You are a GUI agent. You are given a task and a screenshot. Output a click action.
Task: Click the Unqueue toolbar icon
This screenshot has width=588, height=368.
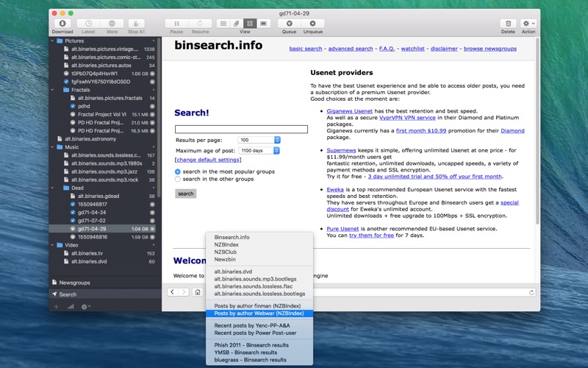(x=313, y=24)
